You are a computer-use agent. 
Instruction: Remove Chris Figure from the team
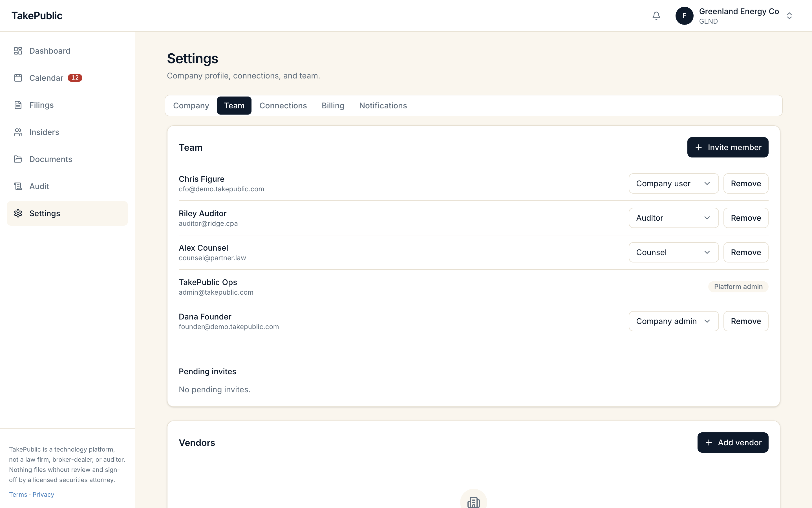[745, 183]
